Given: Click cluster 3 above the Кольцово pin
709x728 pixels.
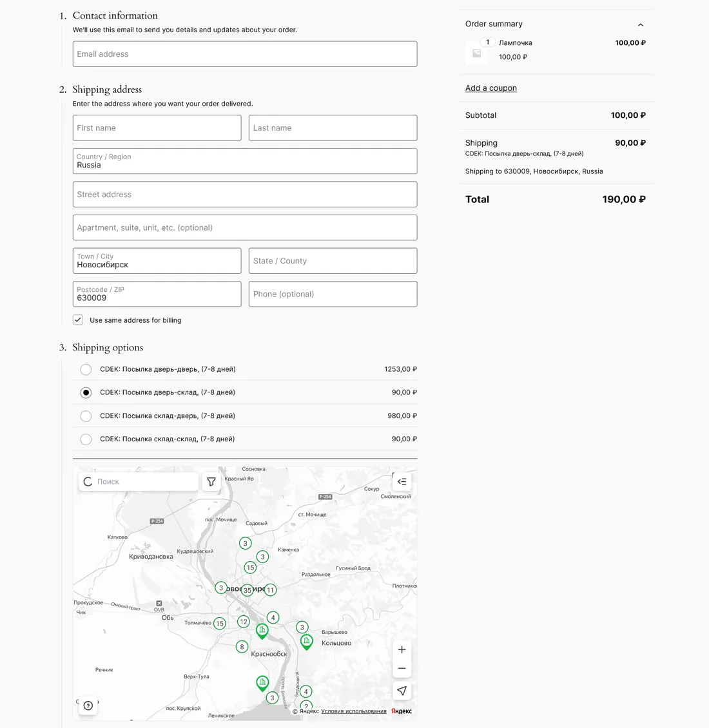Looking at the screenshot, I should (302, 627).
